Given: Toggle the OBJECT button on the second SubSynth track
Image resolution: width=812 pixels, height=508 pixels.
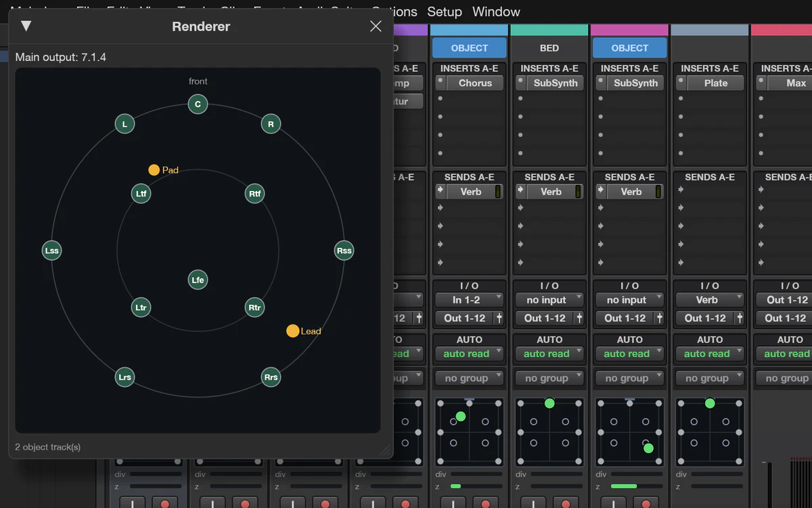Looking at the screenshot, I should click(x=630, y=48).
